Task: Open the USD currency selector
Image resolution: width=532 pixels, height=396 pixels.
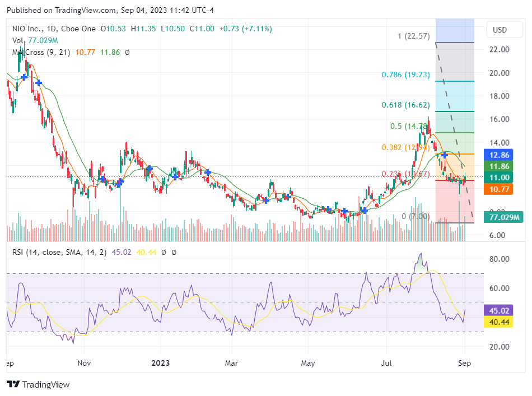Action: [x=503, y=30]
